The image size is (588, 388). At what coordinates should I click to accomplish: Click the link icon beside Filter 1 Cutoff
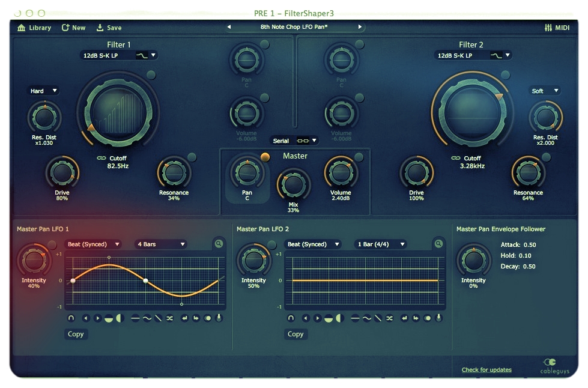click(102, 158)
